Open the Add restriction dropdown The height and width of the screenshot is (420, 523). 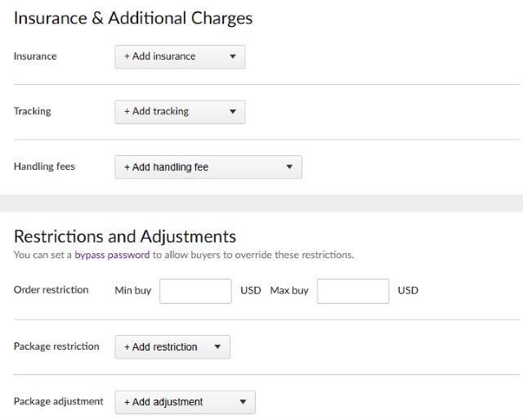tap(172, 347)
